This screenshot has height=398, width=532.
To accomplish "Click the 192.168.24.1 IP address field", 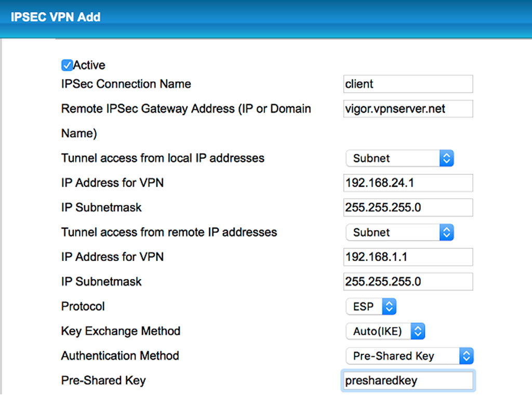I will coord(408,183).
